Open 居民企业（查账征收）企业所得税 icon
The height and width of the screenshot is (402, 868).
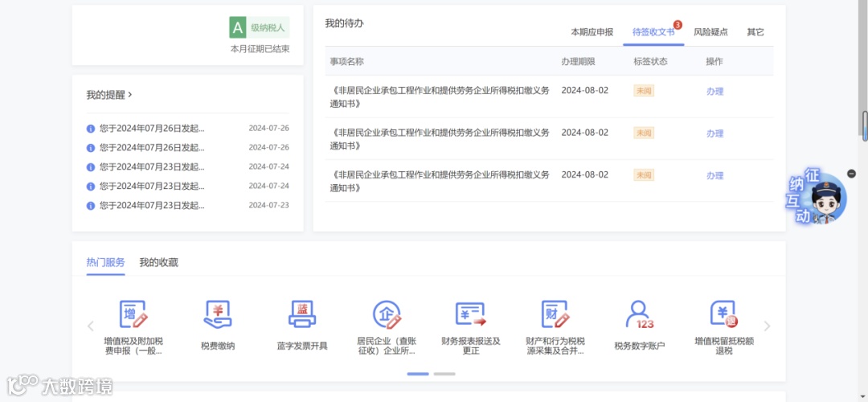(x=387, y=314)
